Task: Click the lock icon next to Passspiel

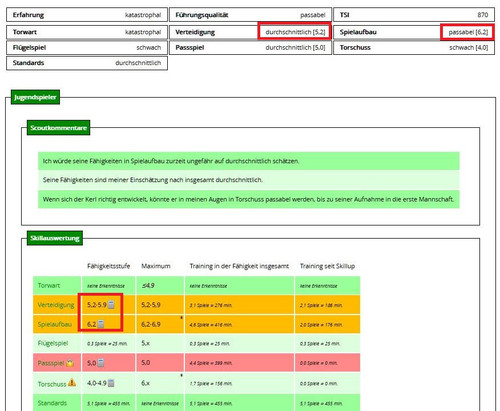Action: coord(70,363)
